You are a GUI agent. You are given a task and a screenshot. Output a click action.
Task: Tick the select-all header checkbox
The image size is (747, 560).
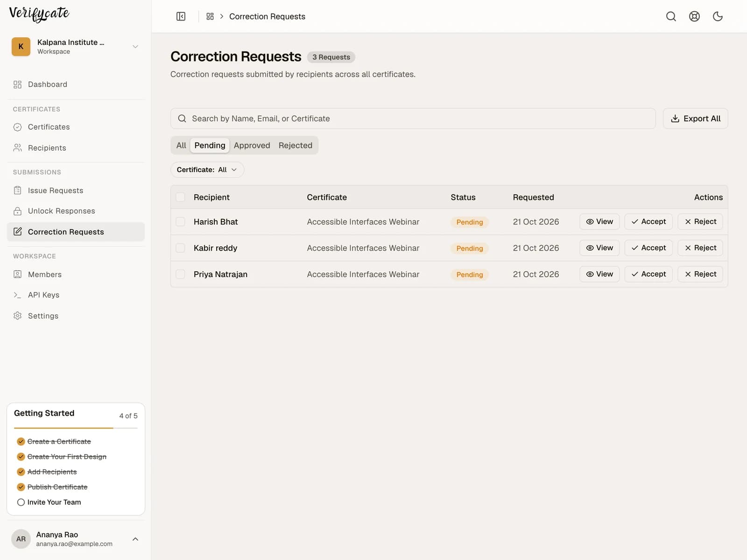click(x=180, y=197)
